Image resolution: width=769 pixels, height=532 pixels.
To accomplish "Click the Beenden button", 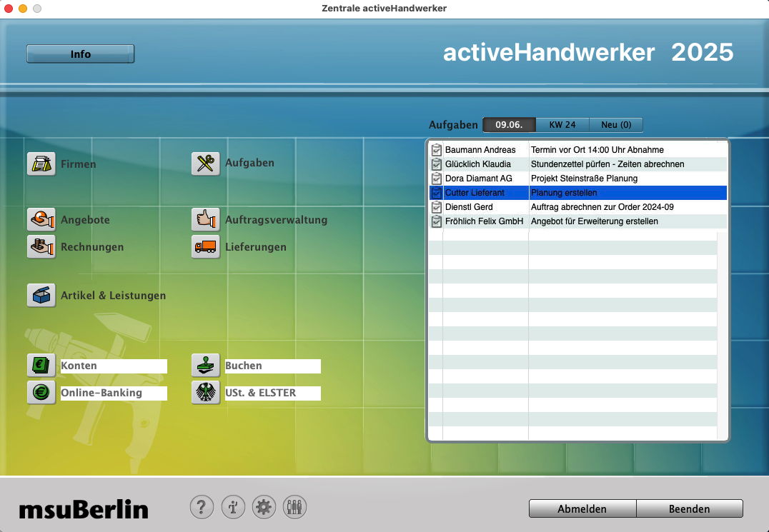I will pyautogui.click(x=690, y=508).
